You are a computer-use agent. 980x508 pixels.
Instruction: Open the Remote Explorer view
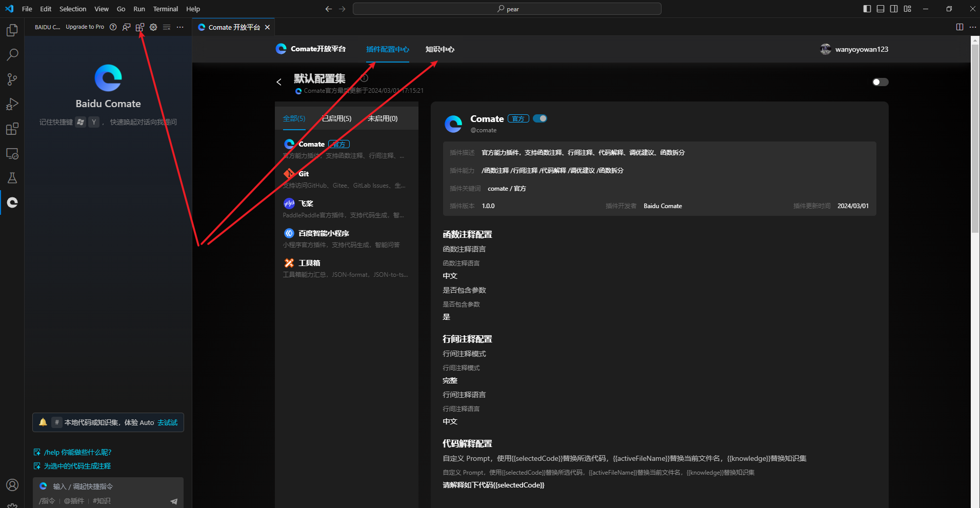click(x=12, y=153)
